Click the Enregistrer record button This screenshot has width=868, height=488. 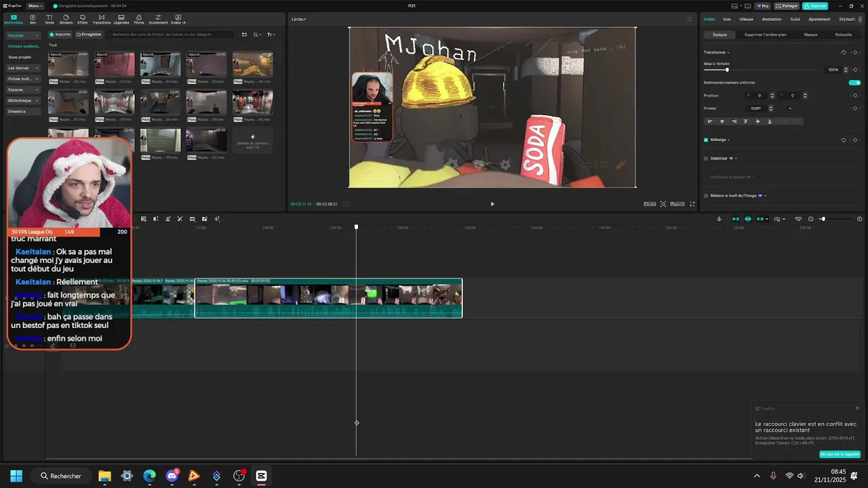pos(89,35)
